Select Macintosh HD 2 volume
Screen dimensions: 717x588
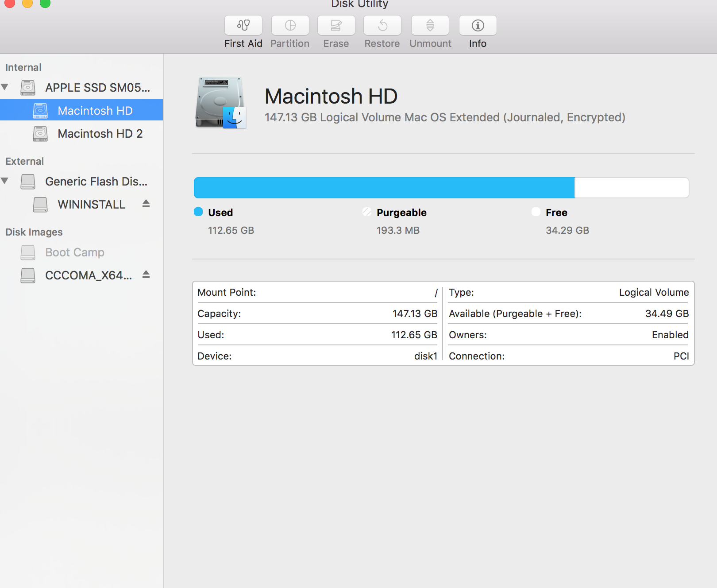tap(81, 134)
